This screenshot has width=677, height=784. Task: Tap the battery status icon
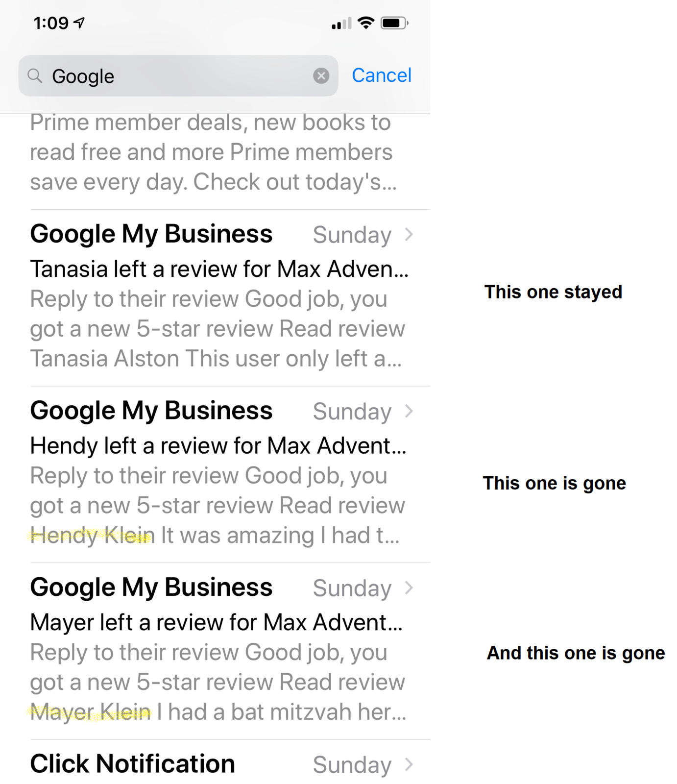coord(395,23)
